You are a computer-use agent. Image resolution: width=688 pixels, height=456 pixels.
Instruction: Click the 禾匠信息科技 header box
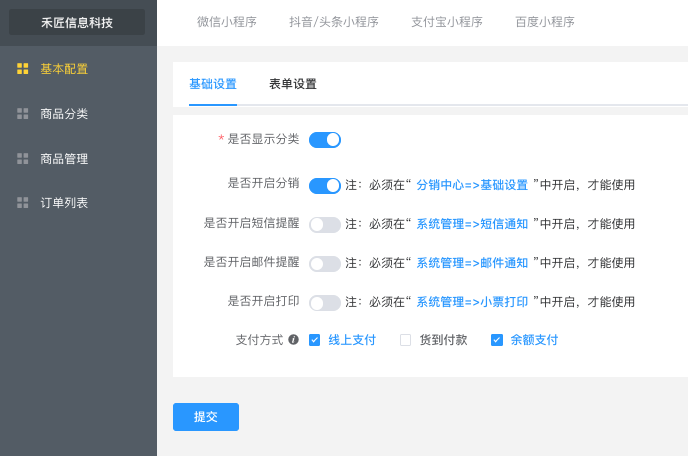pyautogui.click(x=77, y=22)
